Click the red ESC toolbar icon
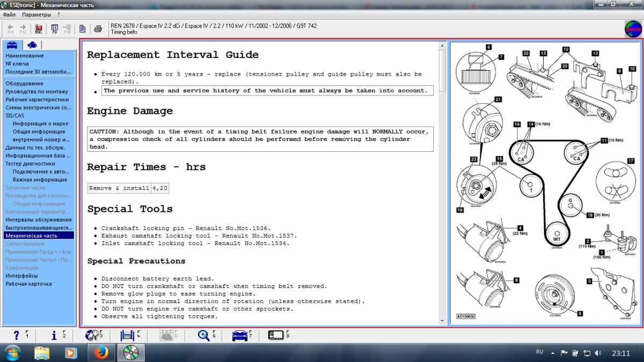Viewport: 644px width, 362px height. pos(39,28)
